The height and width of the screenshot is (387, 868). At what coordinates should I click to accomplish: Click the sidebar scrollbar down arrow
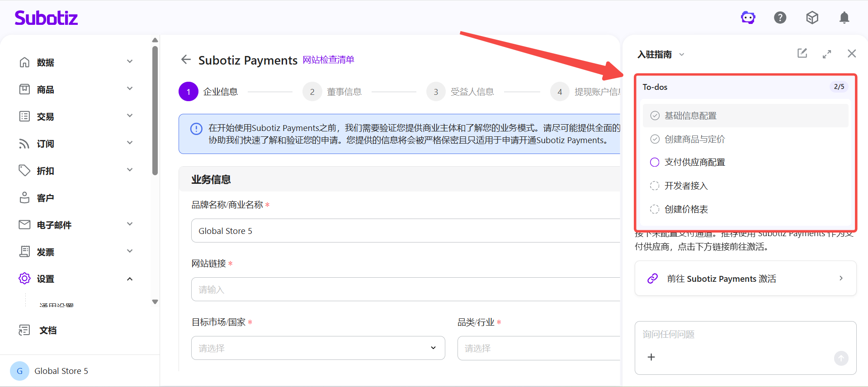155,302
